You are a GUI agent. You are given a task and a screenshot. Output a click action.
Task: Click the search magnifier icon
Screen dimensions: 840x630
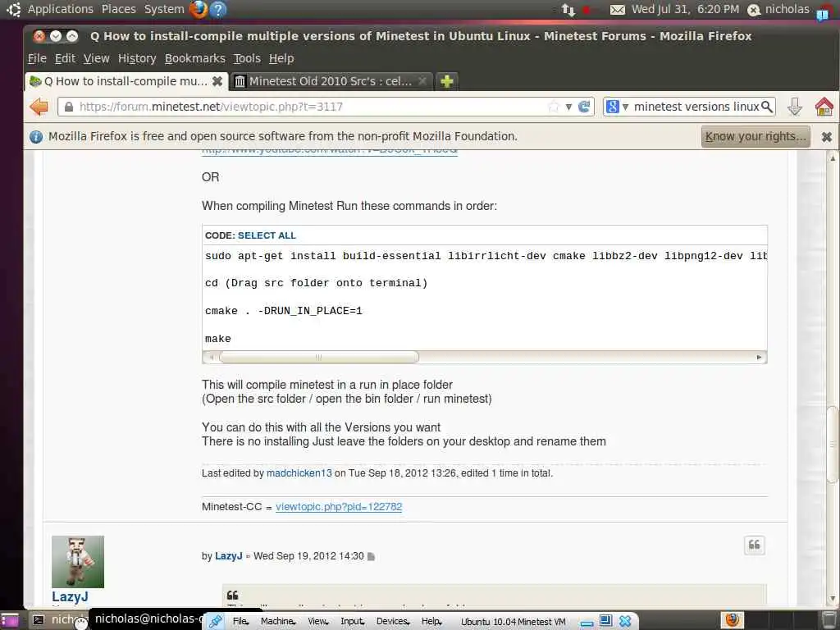click(767, 107)
